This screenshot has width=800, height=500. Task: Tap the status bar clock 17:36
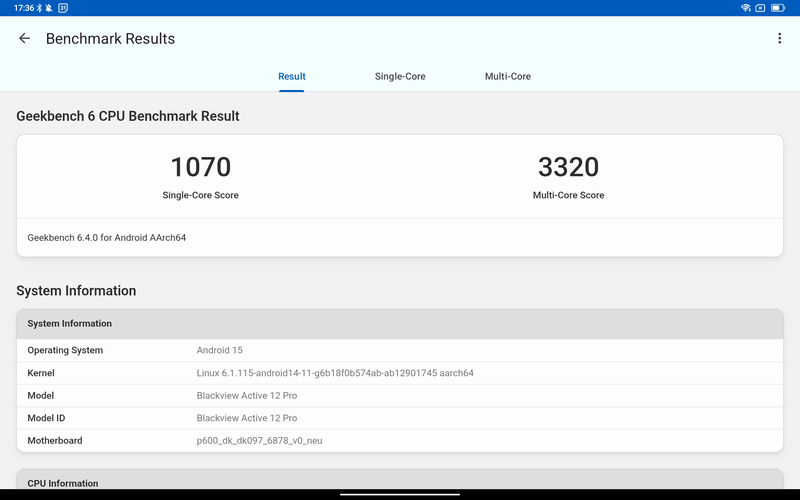(24, 8)
